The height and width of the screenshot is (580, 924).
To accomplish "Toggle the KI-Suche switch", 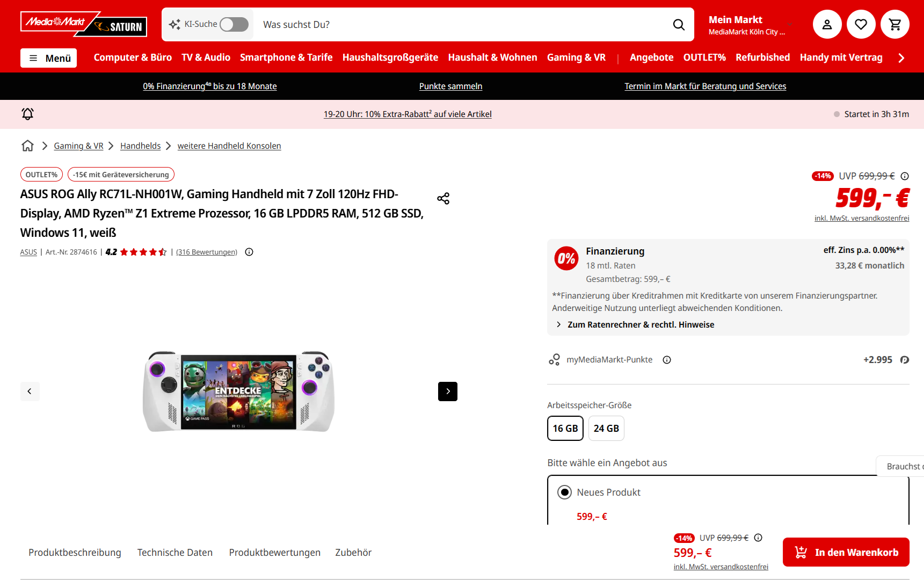I will (x=234, y=24).
